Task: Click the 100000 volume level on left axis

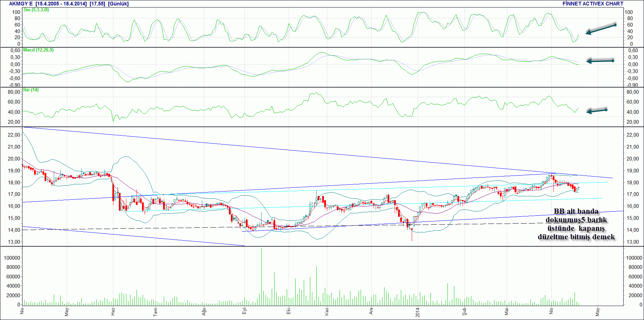Action: pyautogui.click(x=12, y=258)
